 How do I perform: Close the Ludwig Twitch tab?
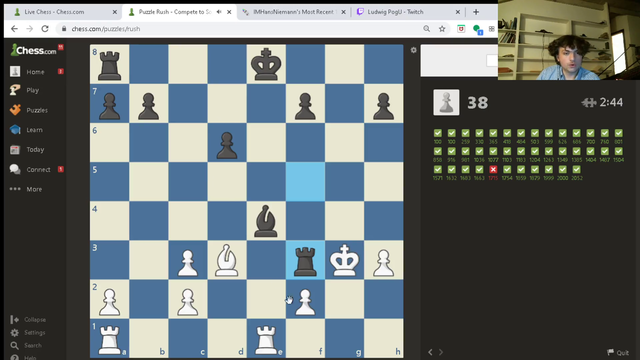(458, 12)
